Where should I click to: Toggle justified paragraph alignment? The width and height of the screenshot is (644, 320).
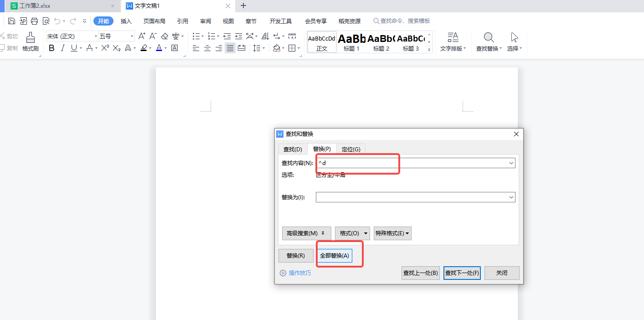230,48
